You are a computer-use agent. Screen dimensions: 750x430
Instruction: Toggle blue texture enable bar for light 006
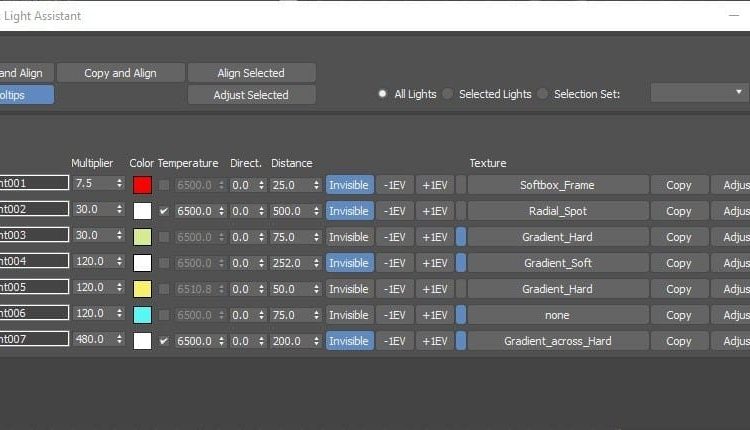point(461,315)
